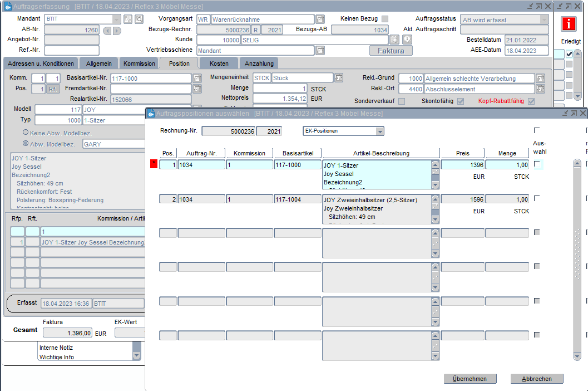This screenshot has height=391, width=588.
Task: Open lookup list for Basisartikel-Nr.
Action: 197,79
